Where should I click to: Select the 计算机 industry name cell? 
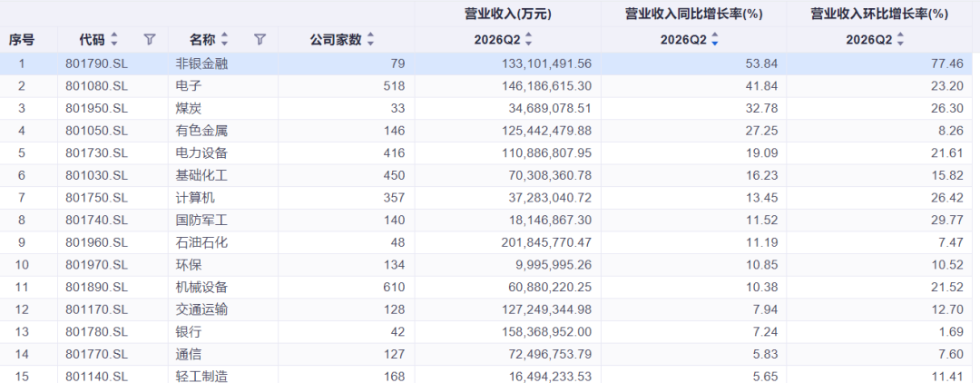pyautogui.click(x=196, y=198)
